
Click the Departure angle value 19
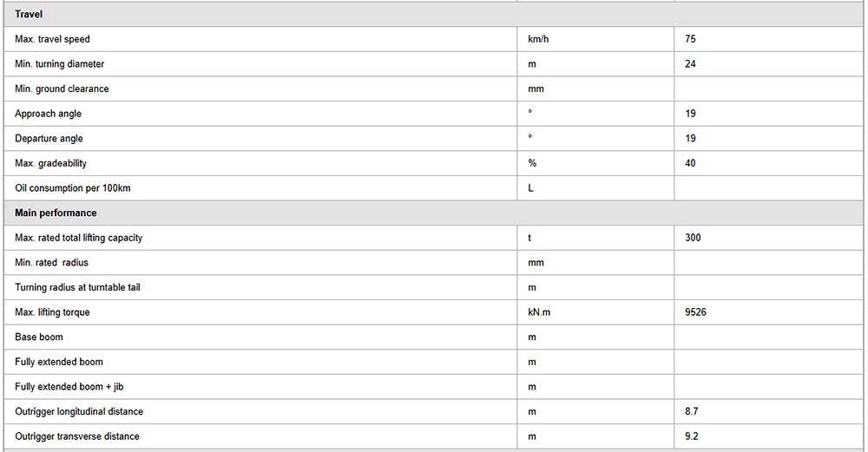pos(690,138)
